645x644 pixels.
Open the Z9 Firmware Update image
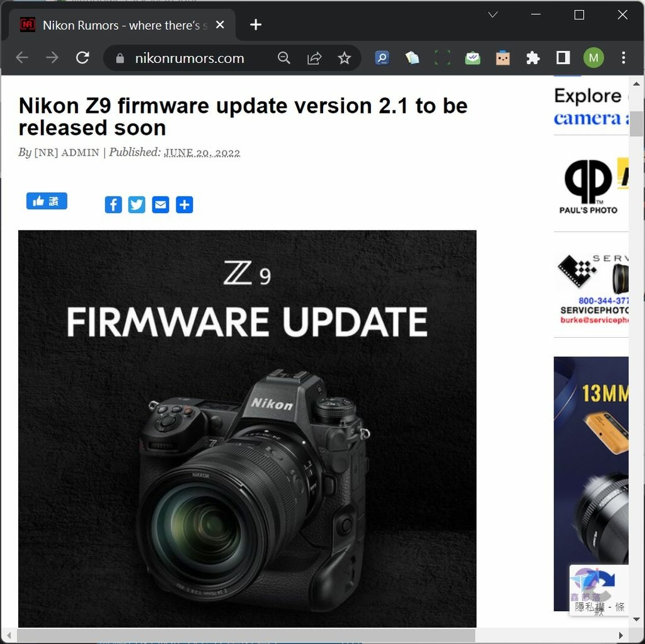[247, 428]
